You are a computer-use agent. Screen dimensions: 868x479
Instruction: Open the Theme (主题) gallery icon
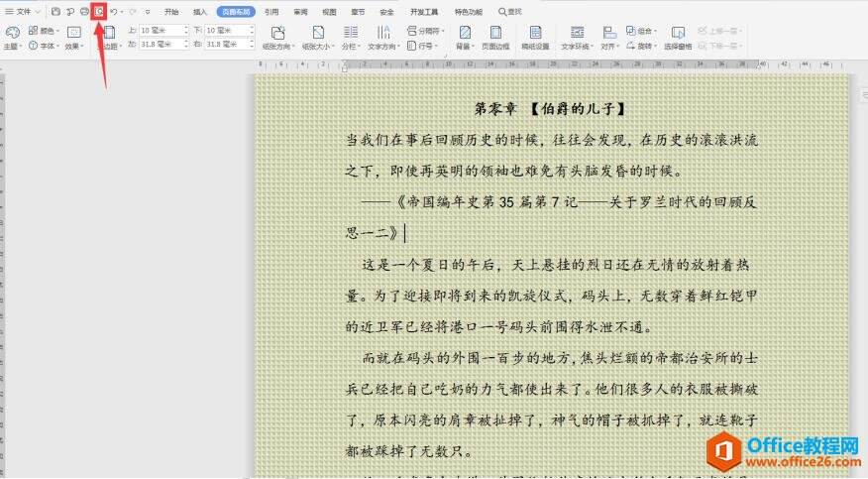click(x=11, y=33)
